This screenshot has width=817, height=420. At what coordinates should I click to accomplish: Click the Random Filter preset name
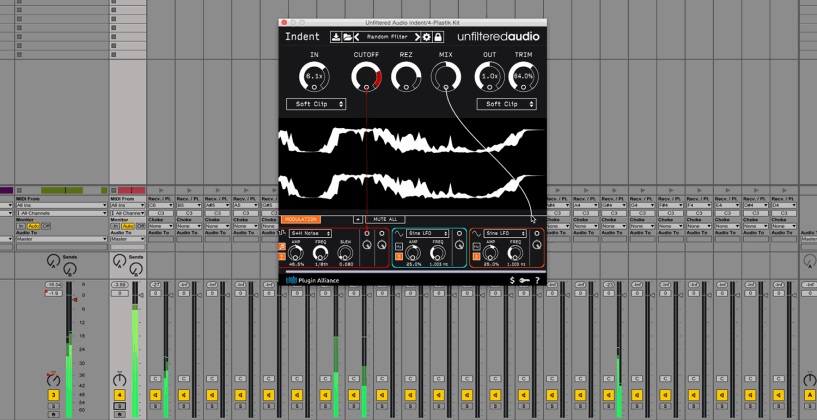coord(388,37)
